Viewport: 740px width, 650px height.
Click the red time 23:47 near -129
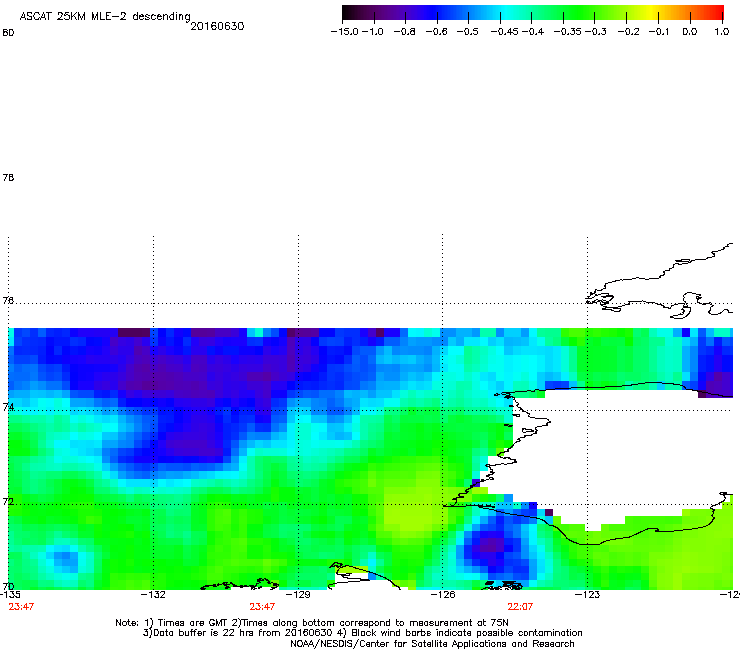click(262, 607)
